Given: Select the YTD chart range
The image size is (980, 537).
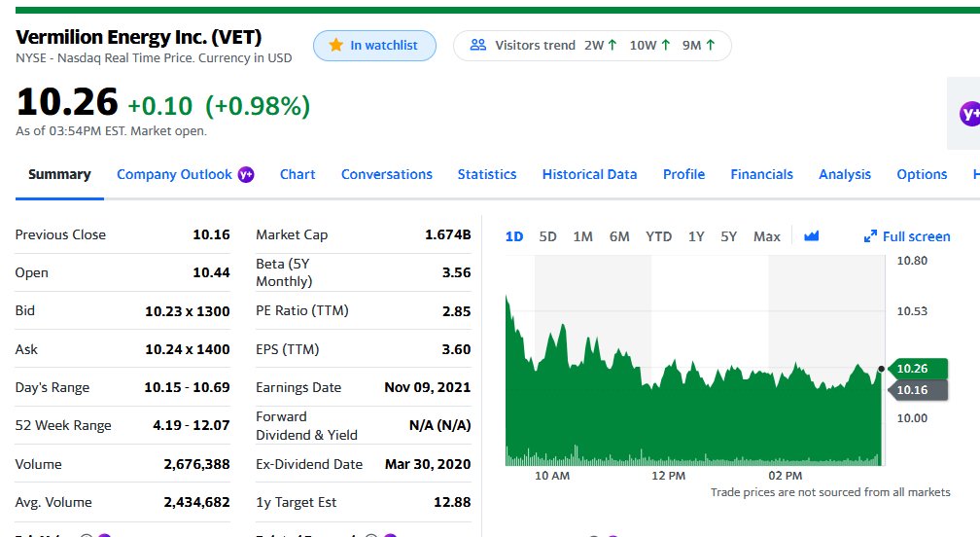Looking at the screenshot, I should [x=659, y=237].
